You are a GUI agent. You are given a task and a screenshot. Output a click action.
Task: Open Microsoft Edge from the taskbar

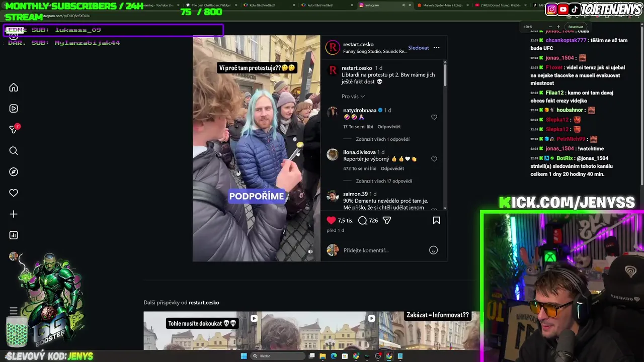pos(334,356)
